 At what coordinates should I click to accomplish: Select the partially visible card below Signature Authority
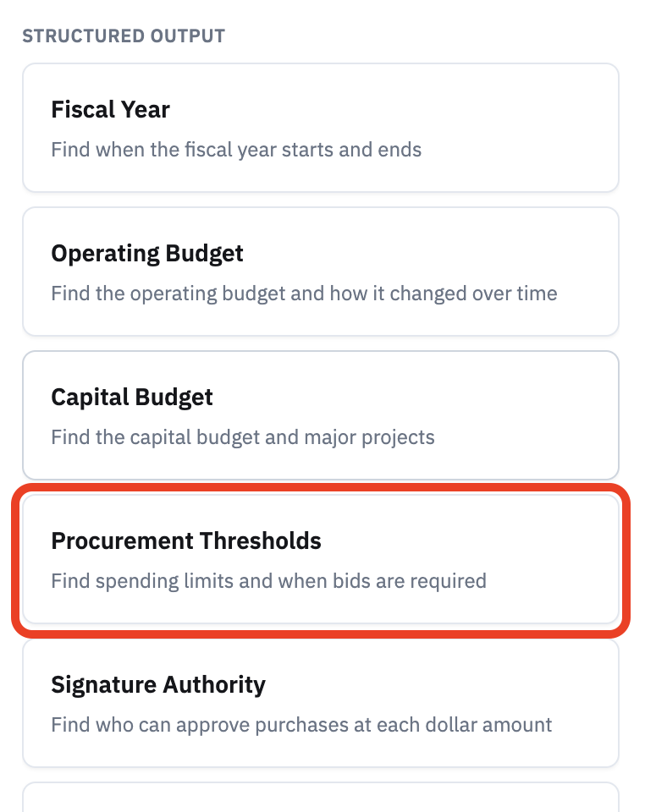tap(321, 797)
